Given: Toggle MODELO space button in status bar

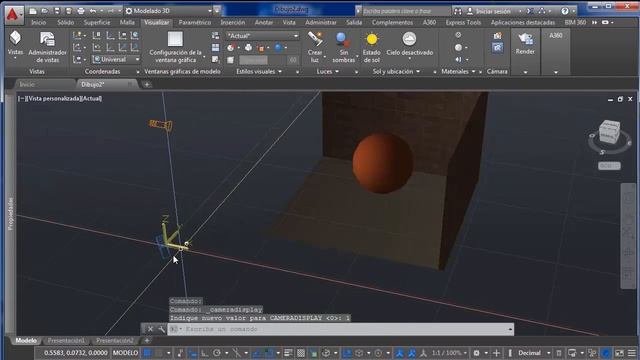Looking at the screenshot, I should pos(125,353).
